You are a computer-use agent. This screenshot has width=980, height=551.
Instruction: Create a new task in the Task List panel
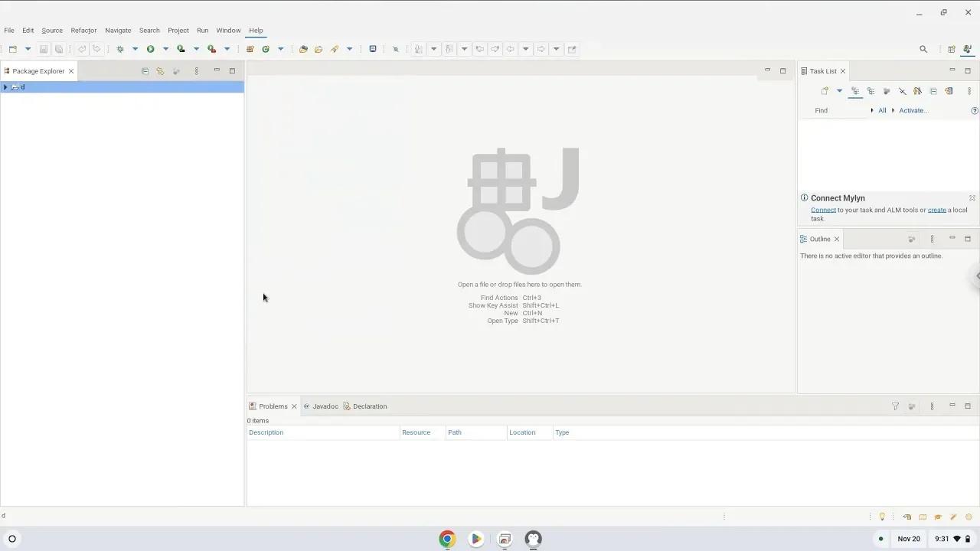coord(825,90)
